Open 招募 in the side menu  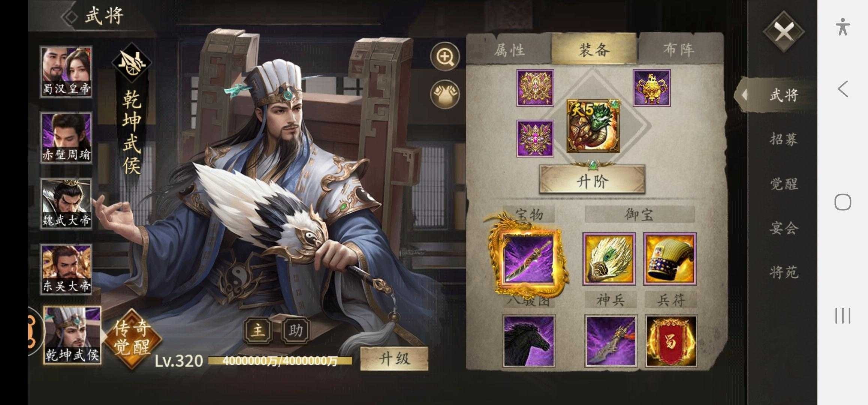[783, 139]
